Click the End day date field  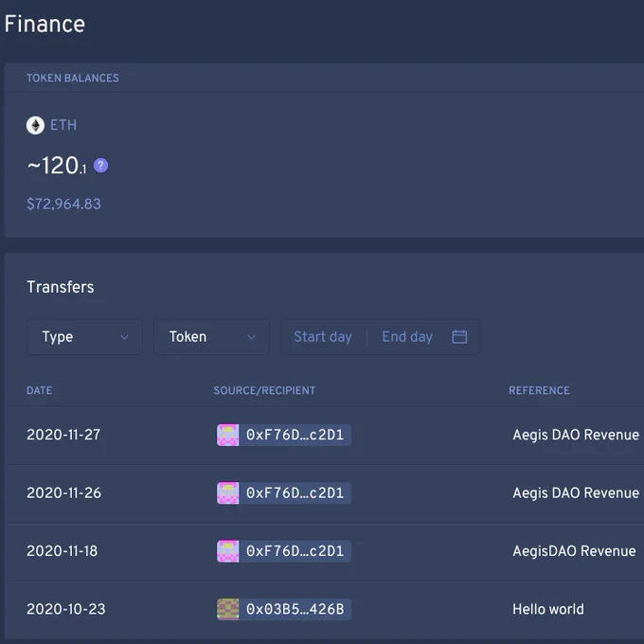coord(407,337)
